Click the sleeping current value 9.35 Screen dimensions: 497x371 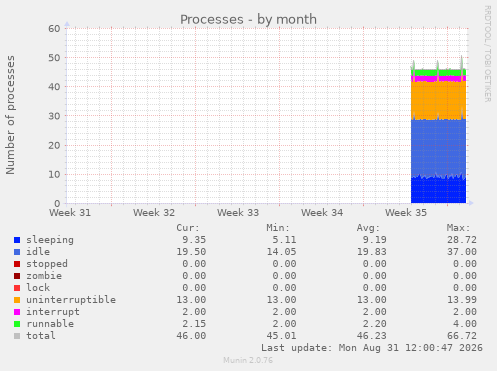[194, 240]
